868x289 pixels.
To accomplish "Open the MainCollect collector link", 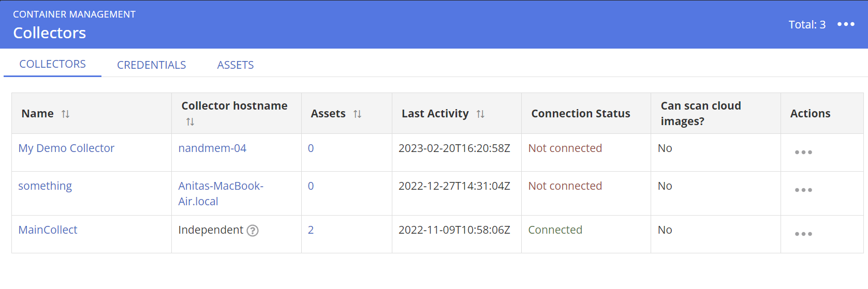I will pyautogui.click(x=48, y=230).
